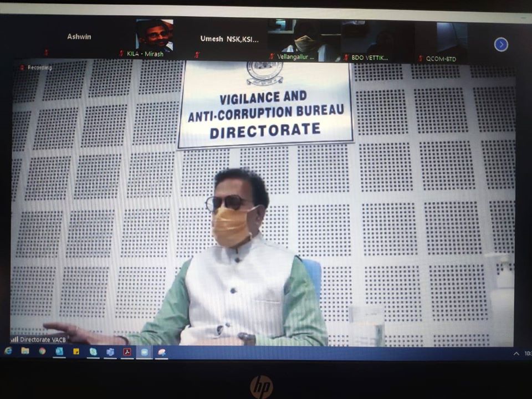Screen dimensions: 532x399
Task: Click the red recording dot icon
Action: click(22, 67)
